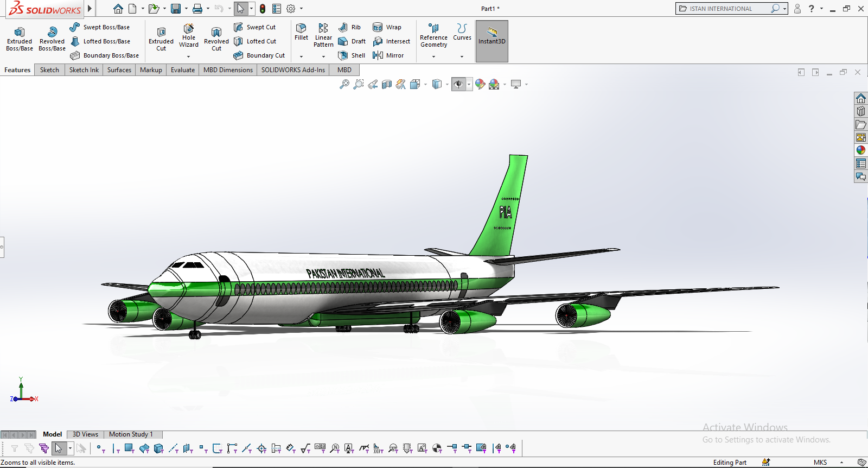868x468 pixels.
Task: Expand the Save options dropdown arrow
Action: tap(186, 9)
